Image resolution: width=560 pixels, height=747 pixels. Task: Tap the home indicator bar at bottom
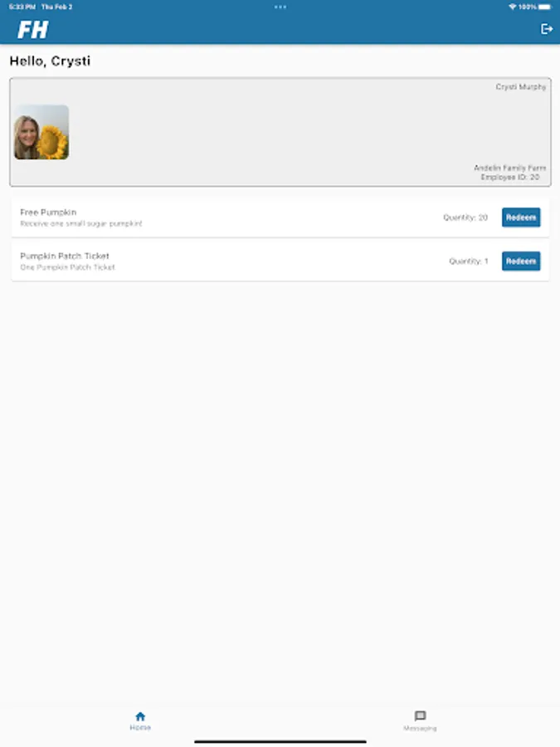pos(280,741)
